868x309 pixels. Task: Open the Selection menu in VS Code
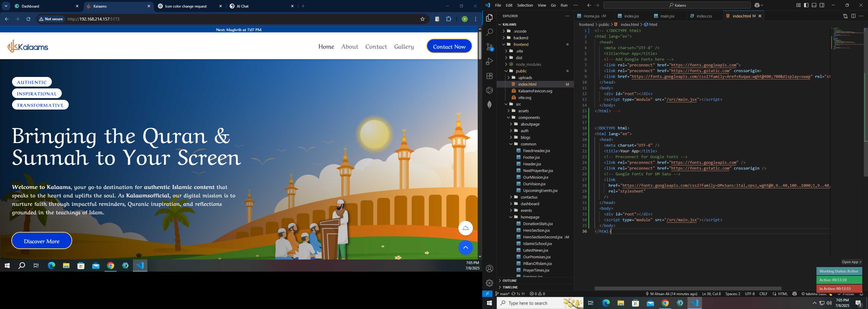[x=525, y=5]
